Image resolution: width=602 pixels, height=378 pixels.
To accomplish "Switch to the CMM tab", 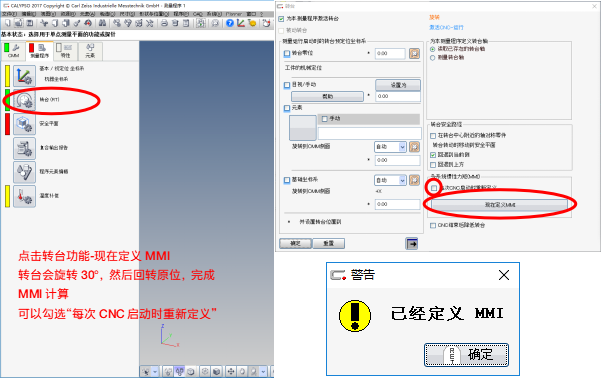I will pyautogui.click(x=13, y=51).
